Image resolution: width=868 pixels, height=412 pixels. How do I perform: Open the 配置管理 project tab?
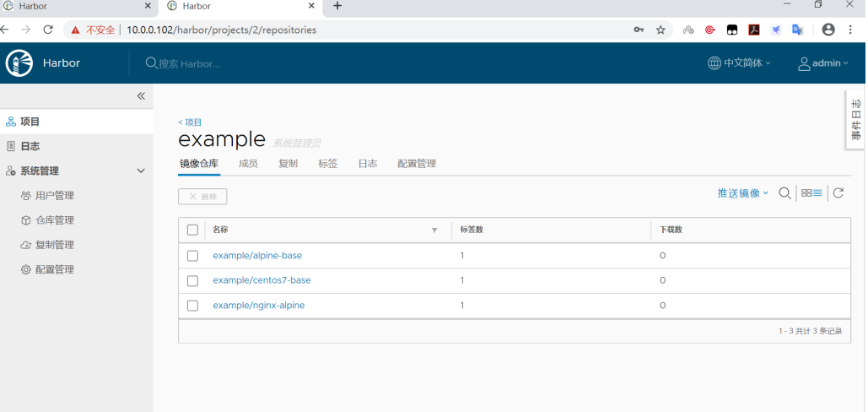pyautogui.click(x=417, y=164)
